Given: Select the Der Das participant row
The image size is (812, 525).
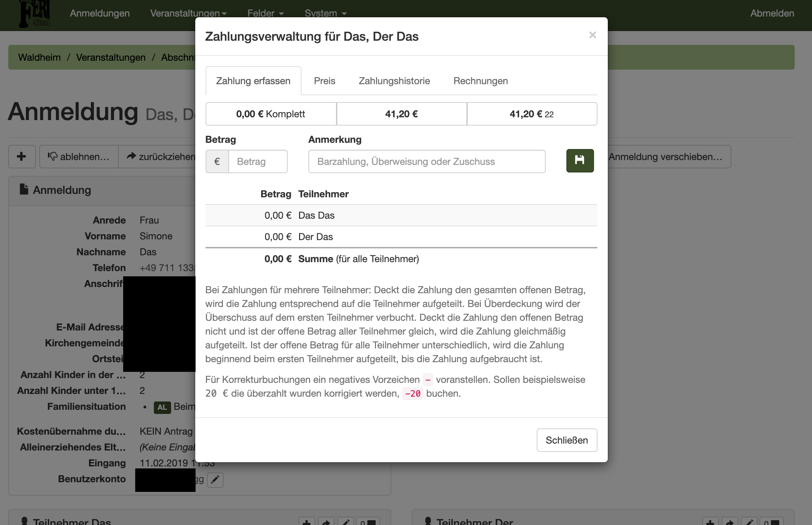Looking at the screenshot, I should [401, 237].
